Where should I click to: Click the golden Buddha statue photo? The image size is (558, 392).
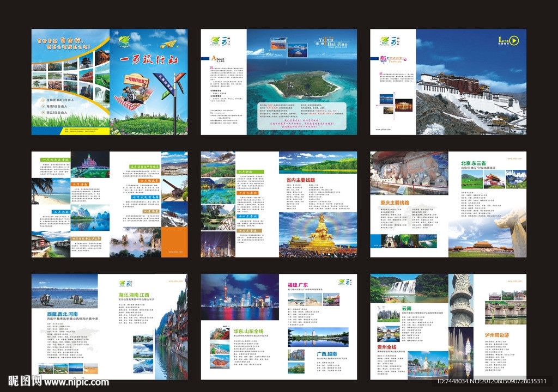pyautogui.click(x=318, y=235)
